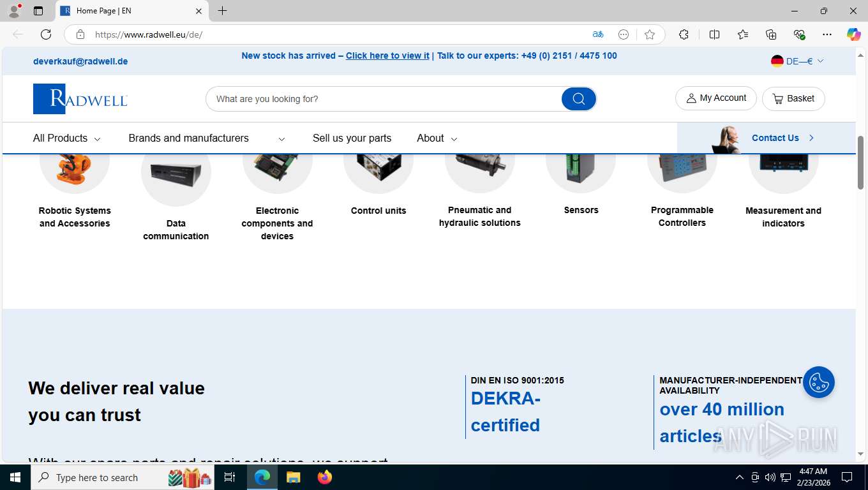Open Edge Settings and more menu

coord(827,34)
